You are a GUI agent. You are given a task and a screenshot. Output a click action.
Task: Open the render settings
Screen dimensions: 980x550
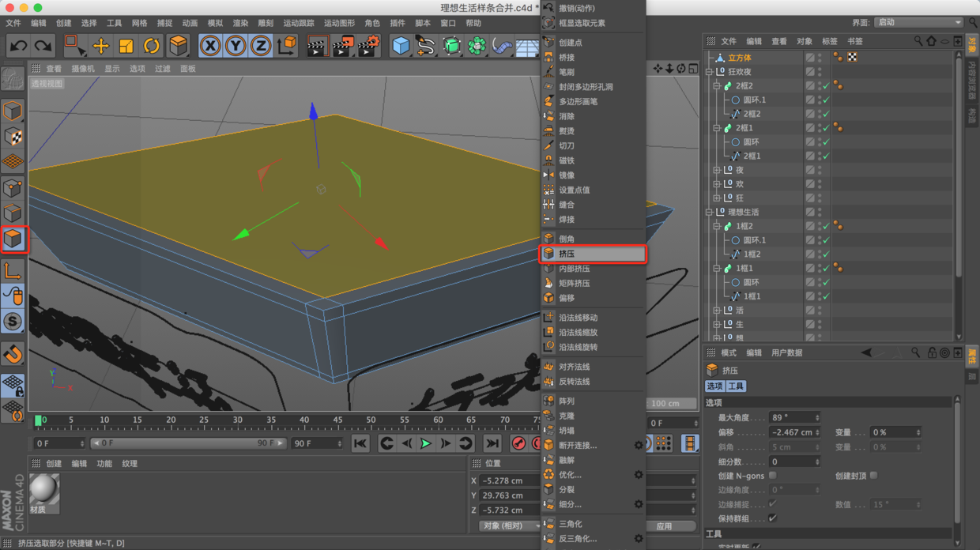369,46
